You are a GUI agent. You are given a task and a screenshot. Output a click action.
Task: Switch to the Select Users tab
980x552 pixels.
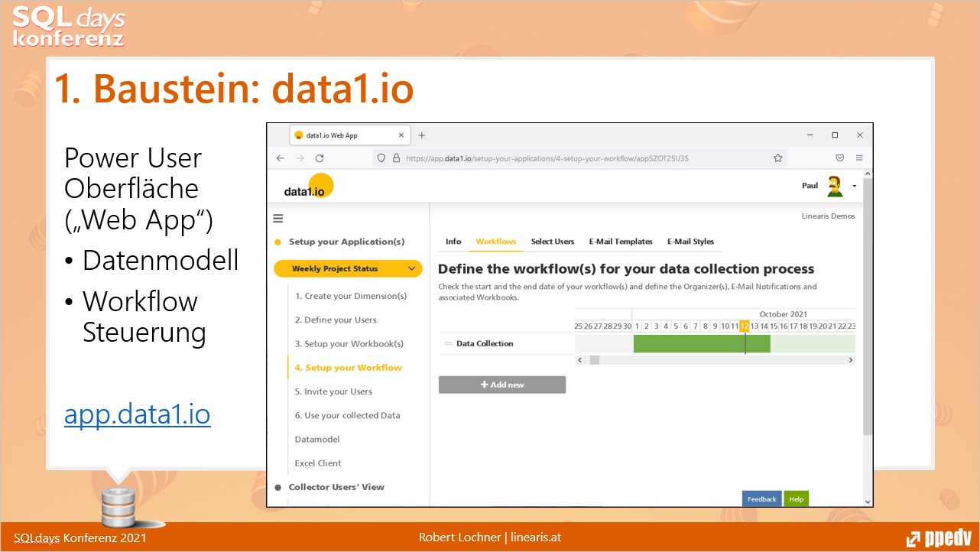[x=552, y=241]
